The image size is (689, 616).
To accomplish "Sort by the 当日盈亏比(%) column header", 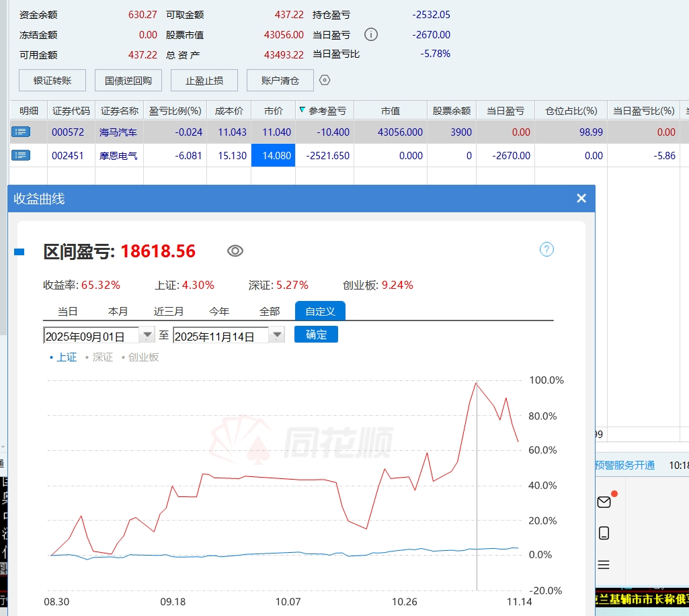I will pyautogui.click(x=644, y=111).
